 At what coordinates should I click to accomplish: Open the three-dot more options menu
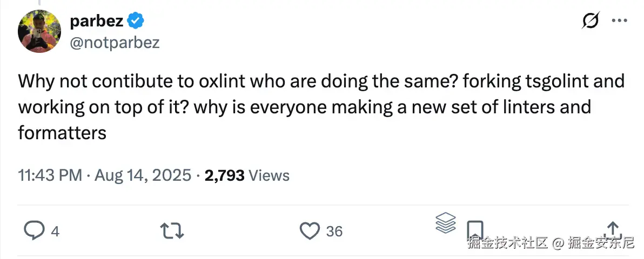(x=619, y=21)
